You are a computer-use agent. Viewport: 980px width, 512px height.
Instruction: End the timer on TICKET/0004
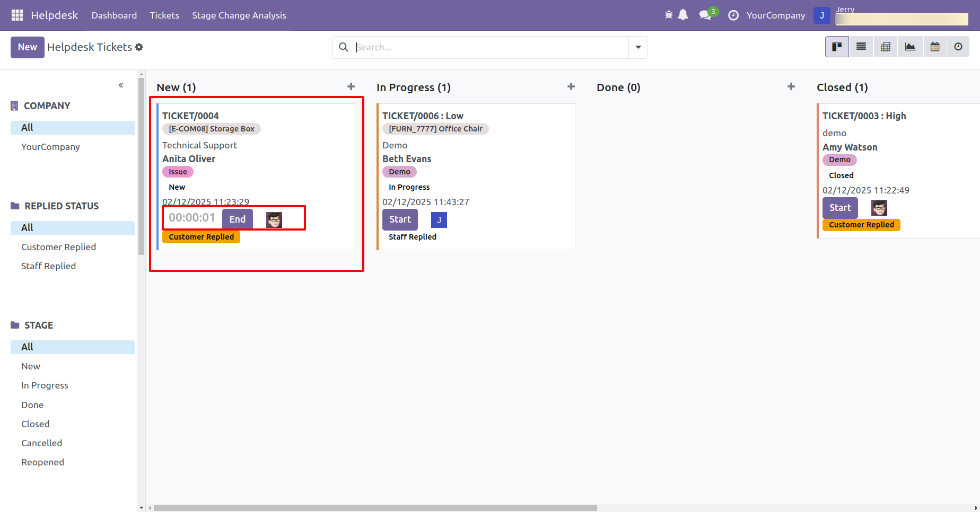[238, 219]
